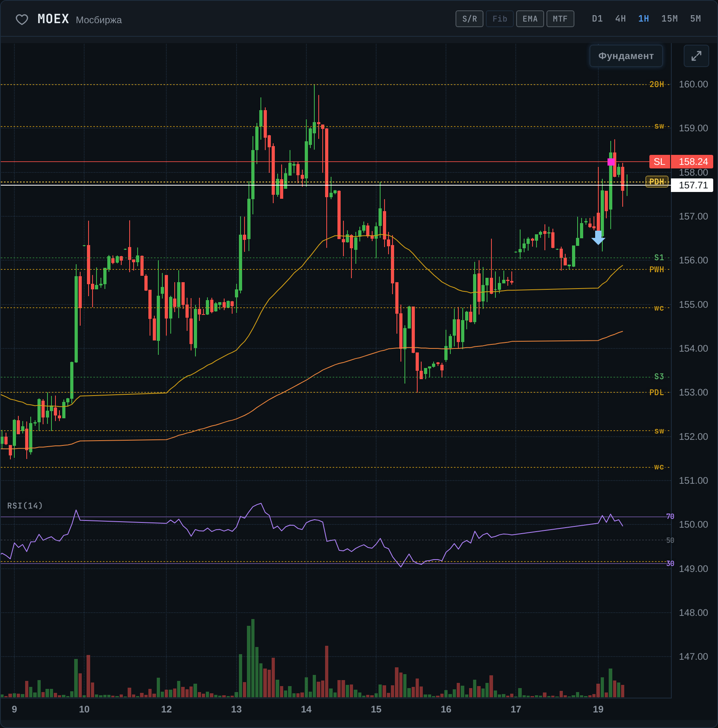Screen dimensions: 718x728
Task: Toggle the S/R levels overlay
Action: click(469, 19)
